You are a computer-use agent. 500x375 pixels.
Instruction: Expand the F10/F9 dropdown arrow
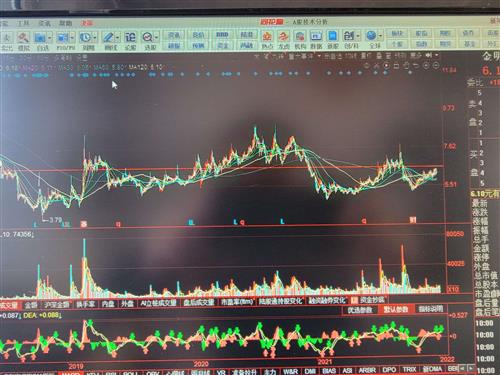pyautogui.click(x=72, y=37)
